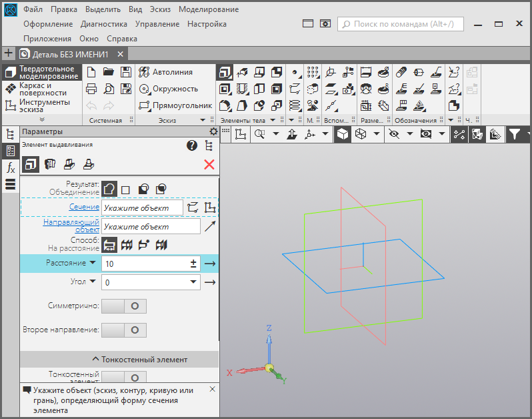Click create sketch icon next to Сечение

[211, 207]
